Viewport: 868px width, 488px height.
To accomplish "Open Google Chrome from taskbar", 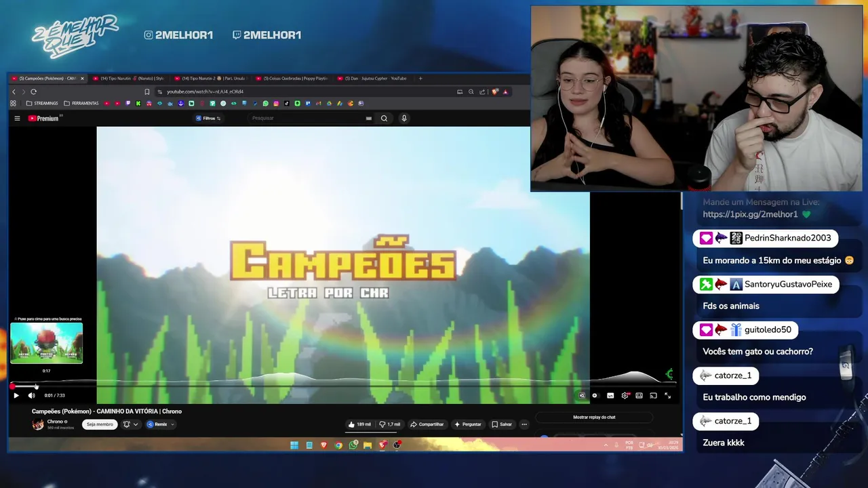I will coord(338,445).
